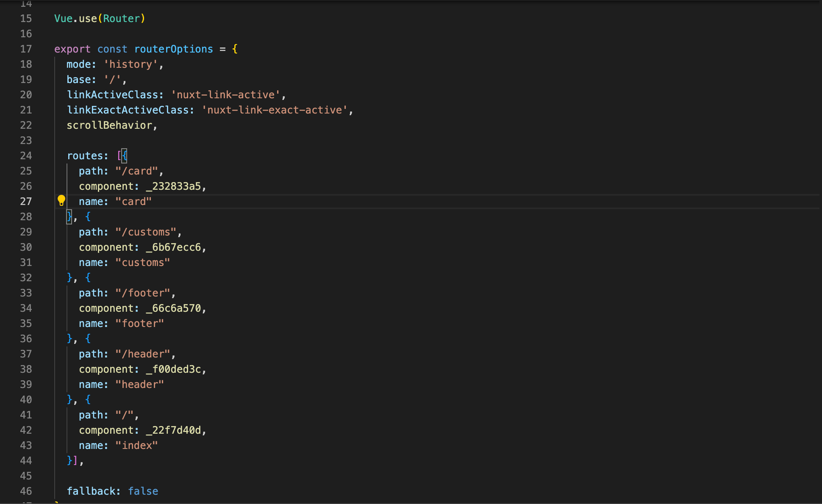Click the component identifier _232833a5
Screen dimensions: 822x504
point(173,186)
